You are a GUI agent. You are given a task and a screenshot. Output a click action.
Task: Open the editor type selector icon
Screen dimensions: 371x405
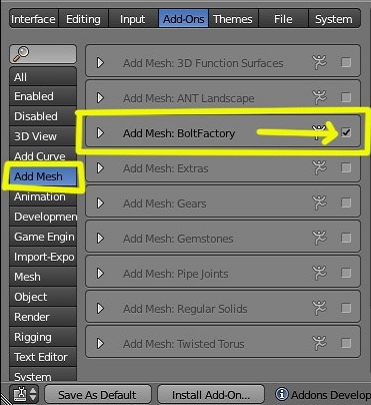click(x=25, y=394)
